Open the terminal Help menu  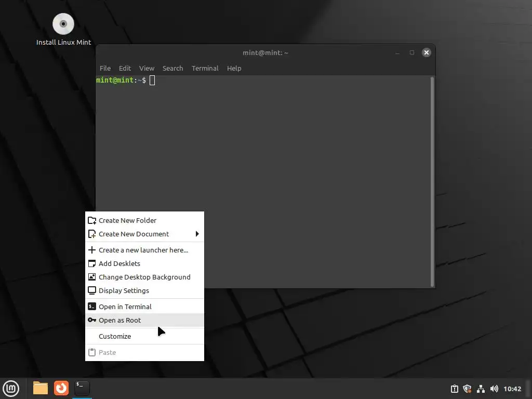(234, 68)
